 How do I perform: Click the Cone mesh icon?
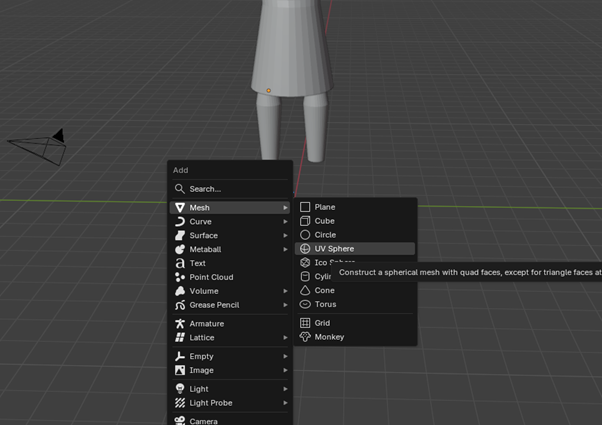306,290
